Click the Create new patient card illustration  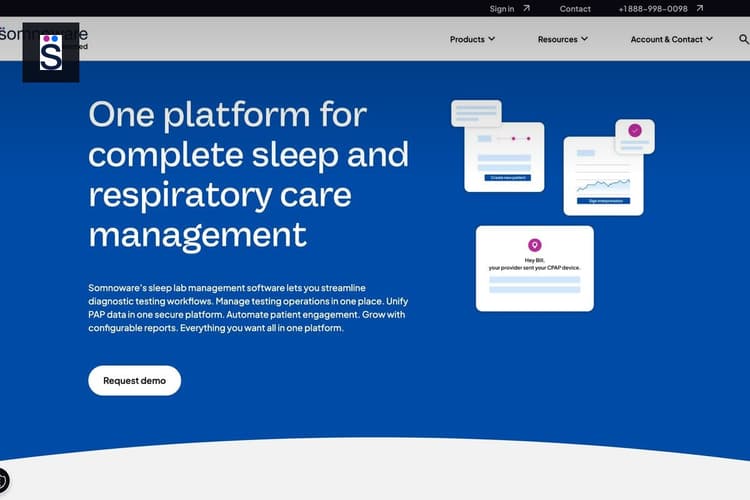(504, 157)
